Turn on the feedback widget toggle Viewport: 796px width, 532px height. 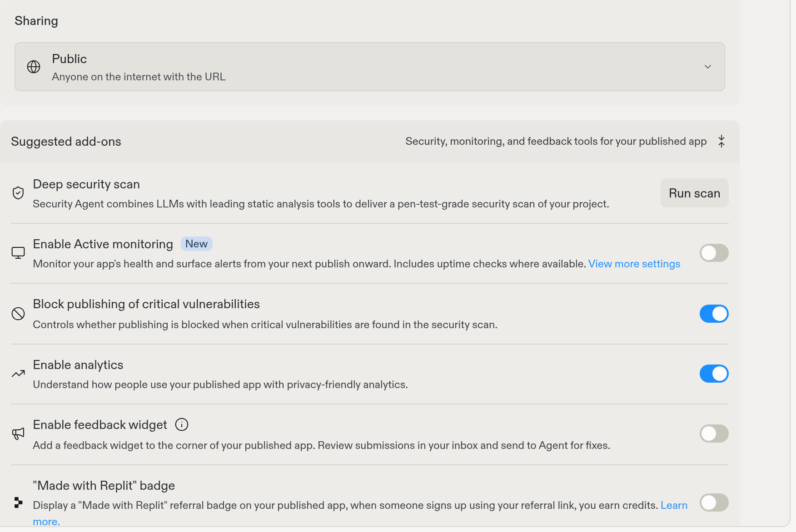(x=714, y=433)
